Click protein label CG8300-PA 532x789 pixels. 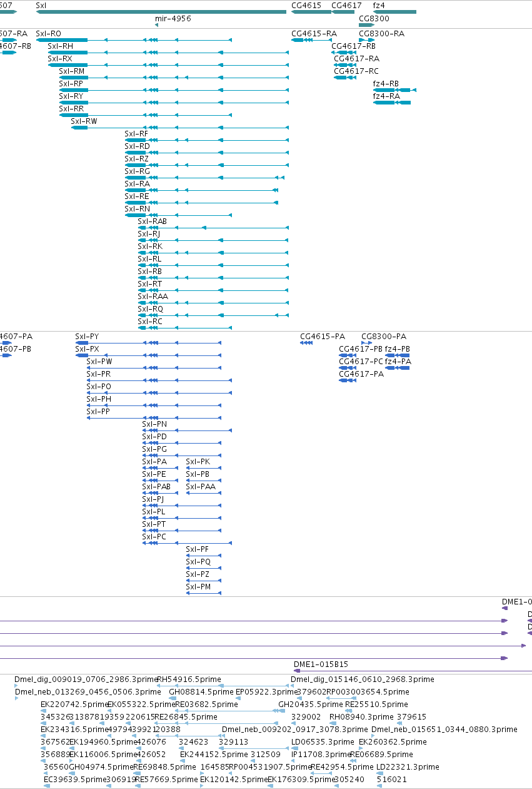tap(384, 337)
